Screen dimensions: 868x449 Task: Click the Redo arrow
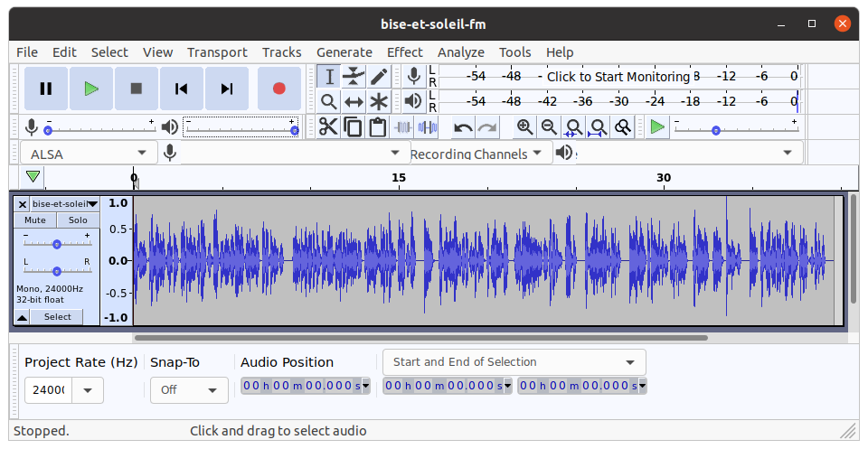click(487, 127)
